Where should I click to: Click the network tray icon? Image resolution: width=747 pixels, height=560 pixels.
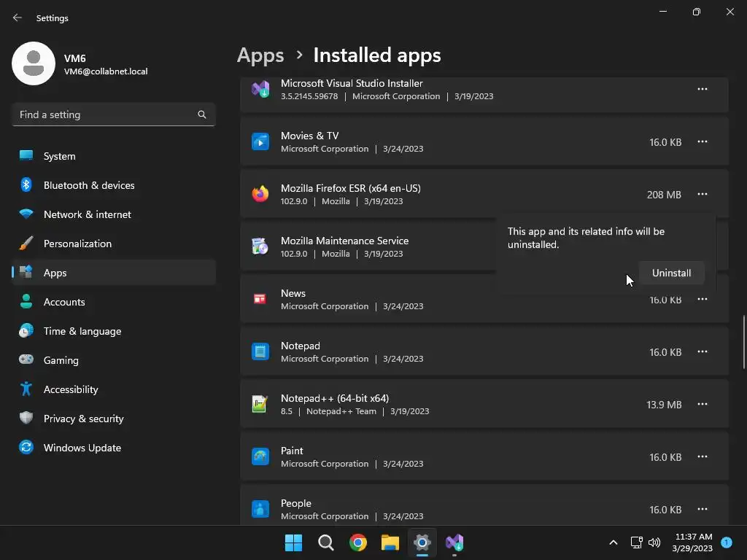click(x=636, y=542)
